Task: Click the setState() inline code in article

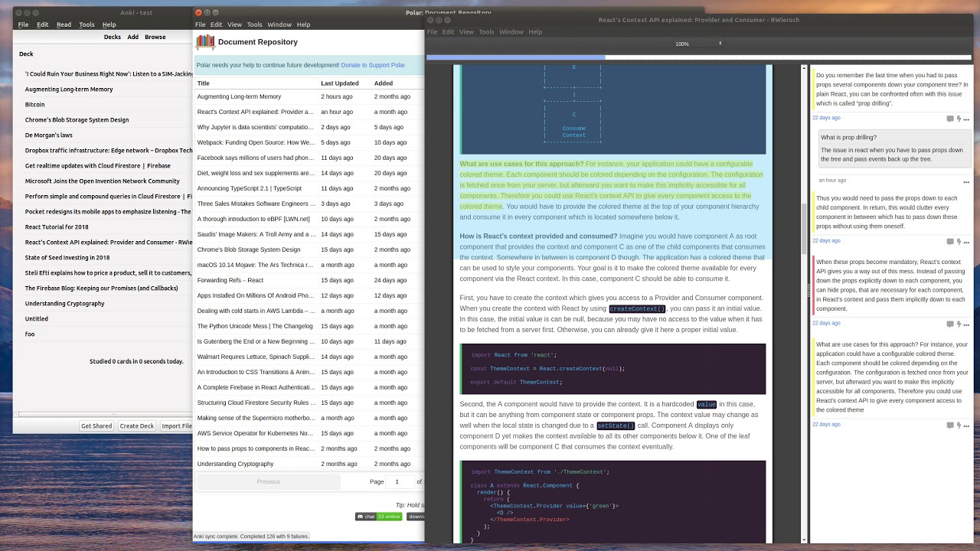Action: pyautogui.click(x=616, y=425)
